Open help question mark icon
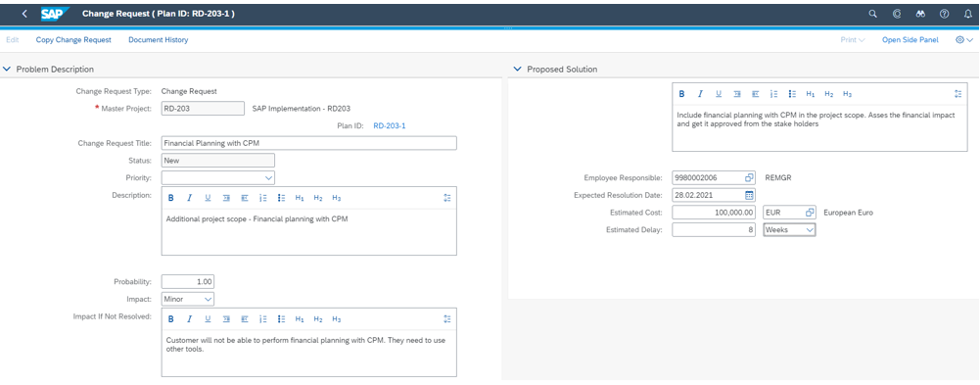980x385 pixels. pos(945,13)
